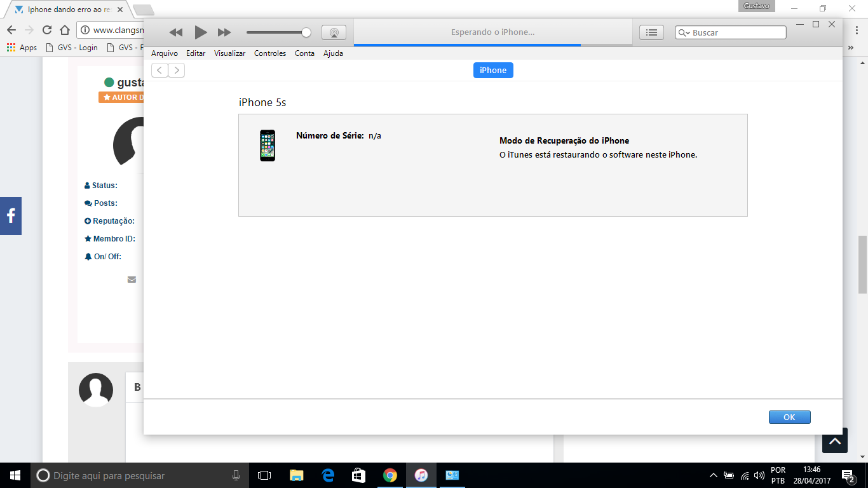Open the last pinned app on the taskbar

click(452, 475)
